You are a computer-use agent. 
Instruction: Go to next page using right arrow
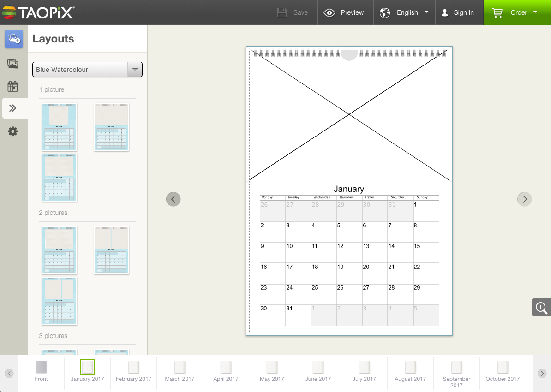[x=524, y=199]
